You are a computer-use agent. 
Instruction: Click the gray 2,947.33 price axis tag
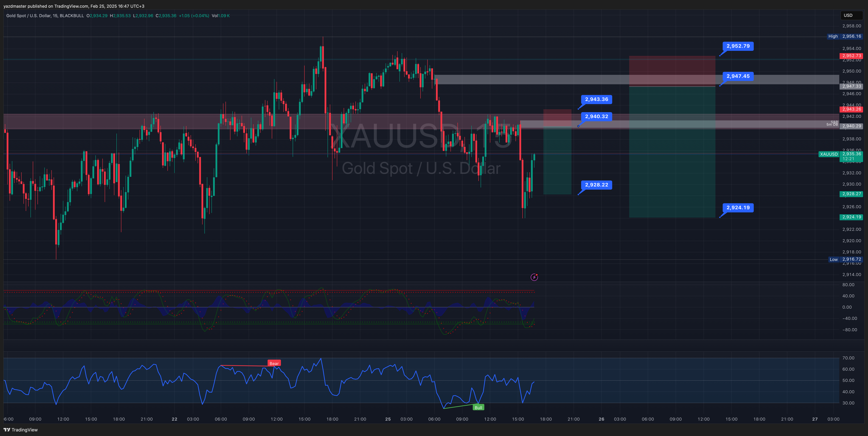(851, 86)
